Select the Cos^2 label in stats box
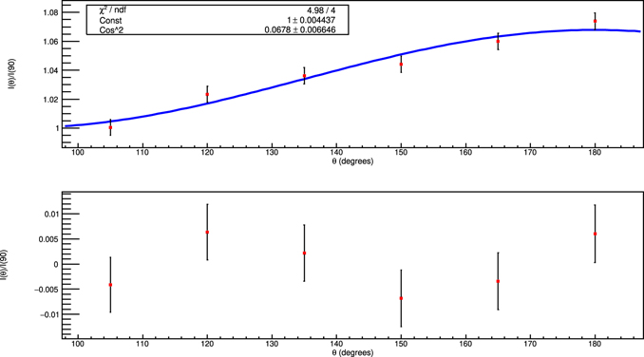This screenshot has width=644, height=357. coord(111,30)
